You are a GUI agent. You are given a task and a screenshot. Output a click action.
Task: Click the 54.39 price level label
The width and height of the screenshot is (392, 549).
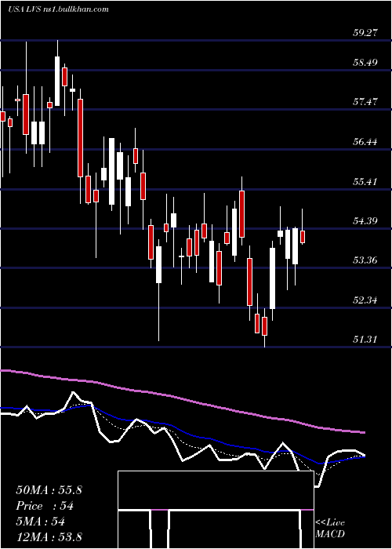point(364,221)
